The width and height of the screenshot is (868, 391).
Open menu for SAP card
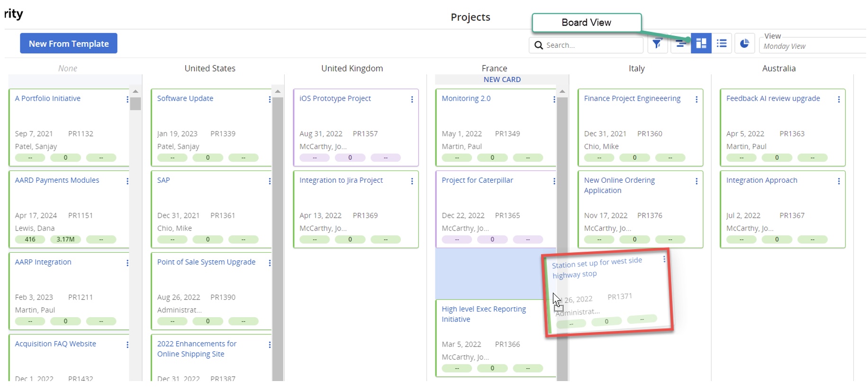[270, 181]
